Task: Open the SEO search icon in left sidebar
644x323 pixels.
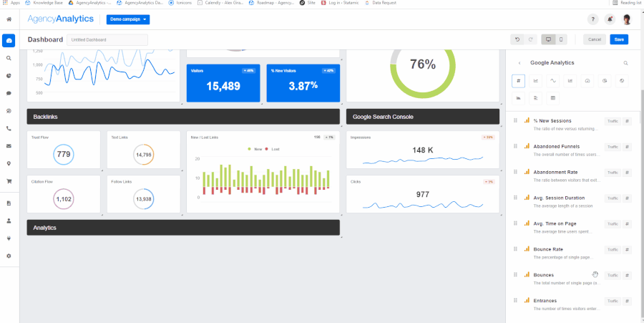Action: tap(9, 58)
